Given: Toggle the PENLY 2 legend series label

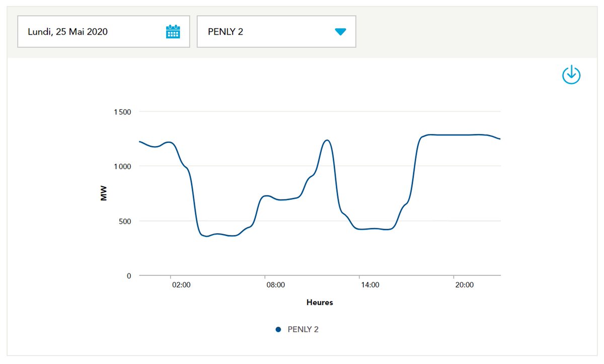Looking at the screenshot, I should tap(303, 330).
